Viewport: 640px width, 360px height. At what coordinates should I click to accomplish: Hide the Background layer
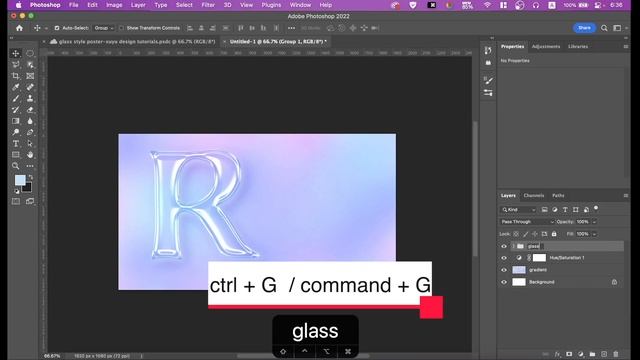tap(504, 282)
